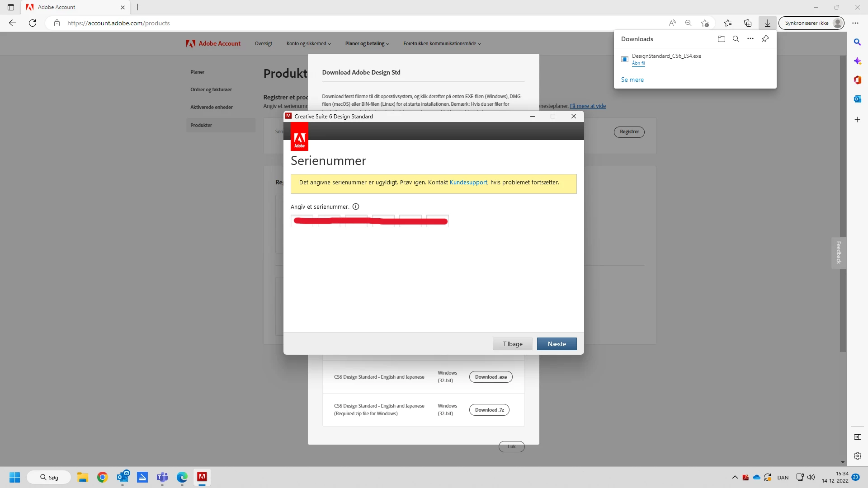868x488 pixels.
Task: Click the serial number info icon
Action: (356, 206)
